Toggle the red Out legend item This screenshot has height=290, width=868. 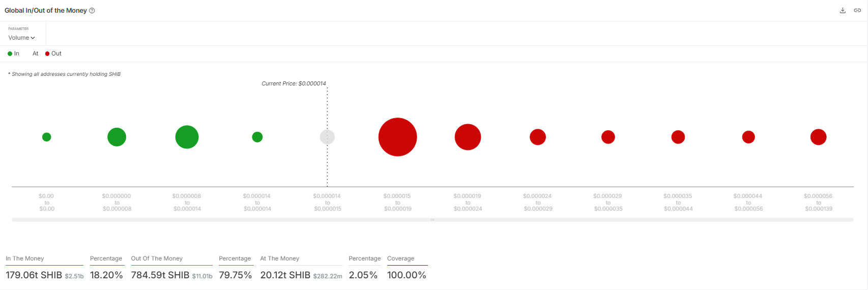(53, 53)
